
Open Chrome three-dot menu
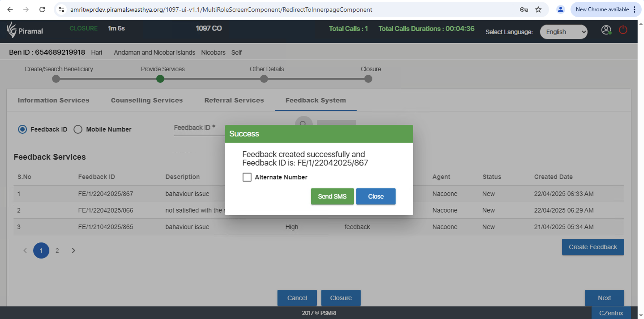pyautogui.click(x=635, y=9)
